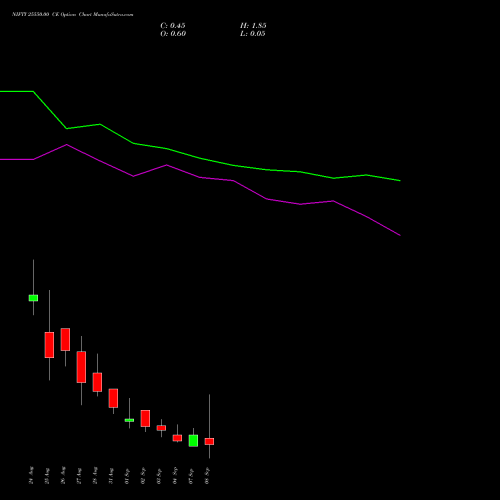Click the red candlestick for 03 Sep
The image size is (500, 500).
coord(161,428)
